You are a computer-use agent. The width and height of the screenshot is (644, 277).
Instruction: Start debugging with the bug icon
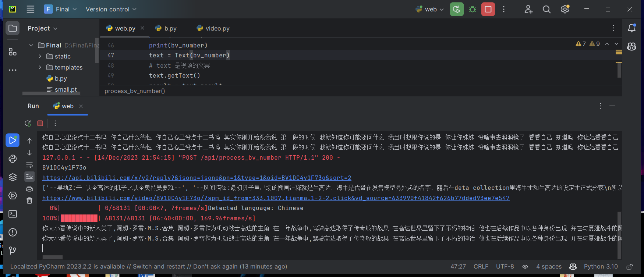tap(473, 9)
